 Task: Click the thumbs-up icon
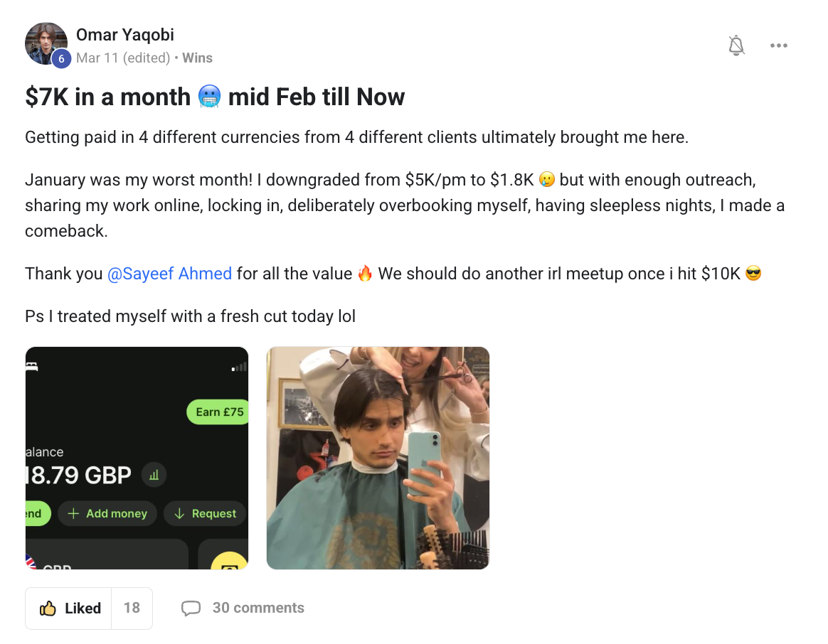[48, 608]
